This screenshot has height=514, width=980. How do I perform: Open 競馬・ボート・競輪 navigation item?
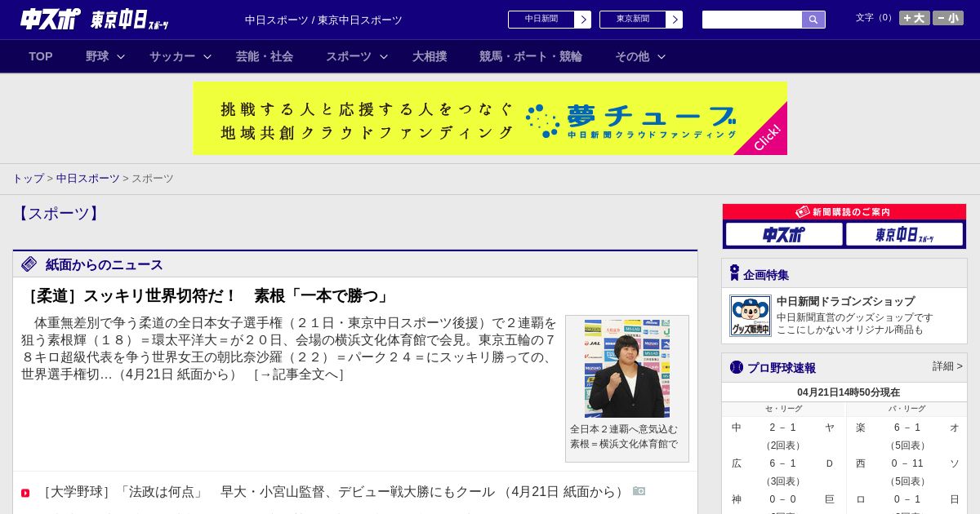tap(531, 56)
